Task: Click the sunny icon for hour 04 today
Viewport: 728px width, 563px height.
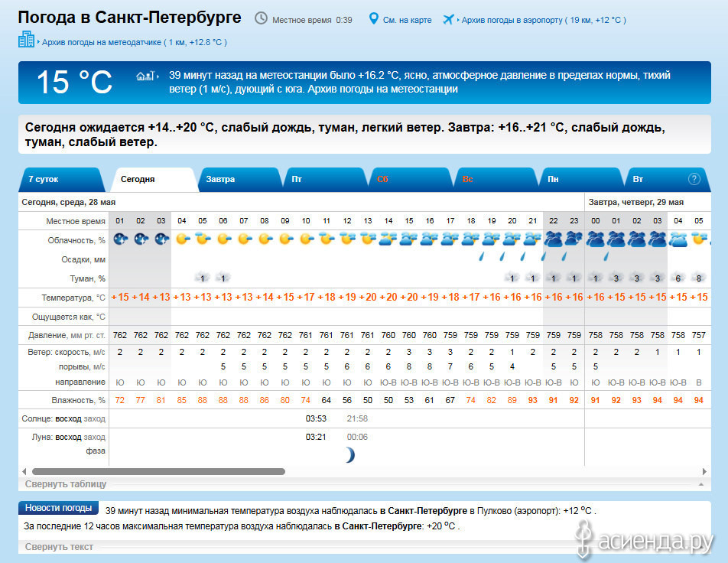Action: (x=182, y=239)
